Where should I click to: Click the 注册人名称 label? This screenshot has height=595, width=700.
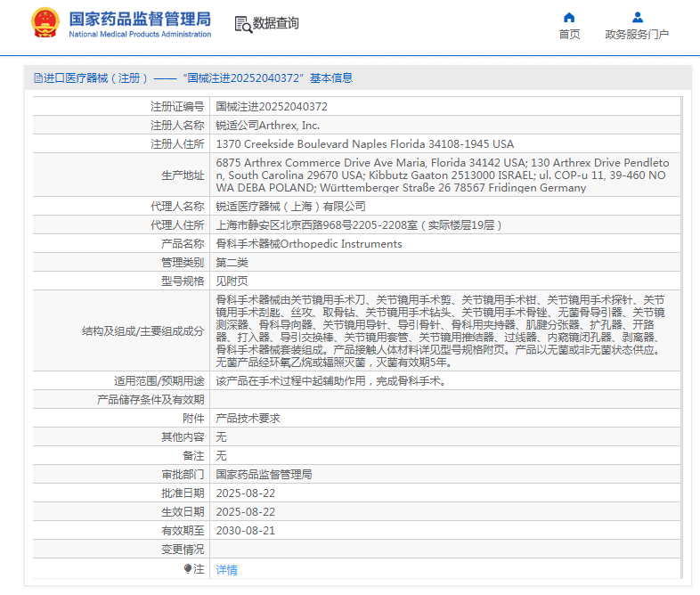click(177, 126)
